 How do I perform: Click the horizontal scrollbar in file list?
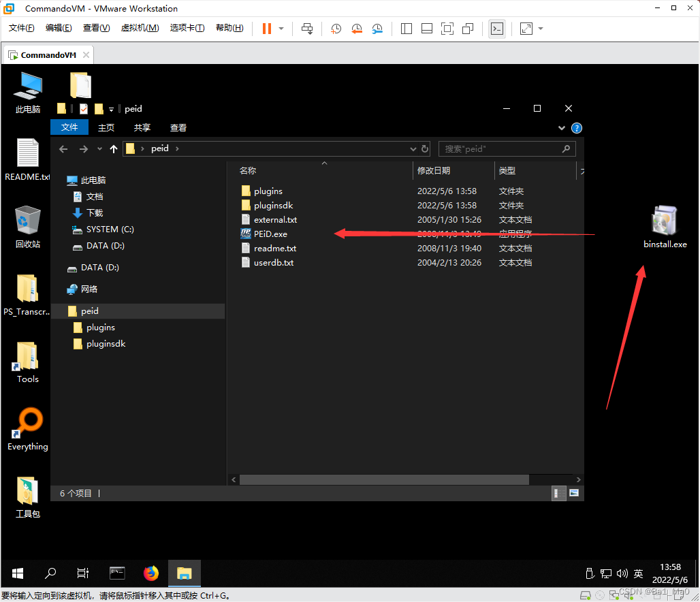(x=384, y=479)
